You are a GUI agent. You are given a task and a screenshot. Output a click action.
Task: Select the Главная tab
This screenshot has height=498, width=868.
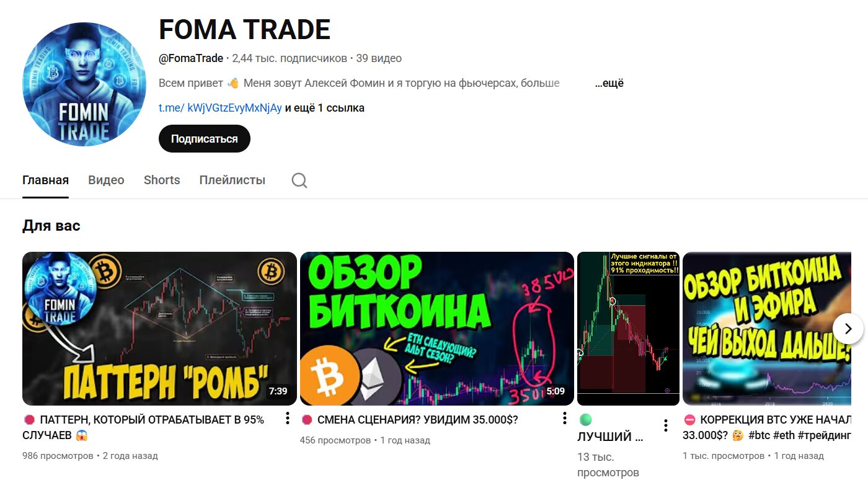pyautogui.click(x=45, y=180)
